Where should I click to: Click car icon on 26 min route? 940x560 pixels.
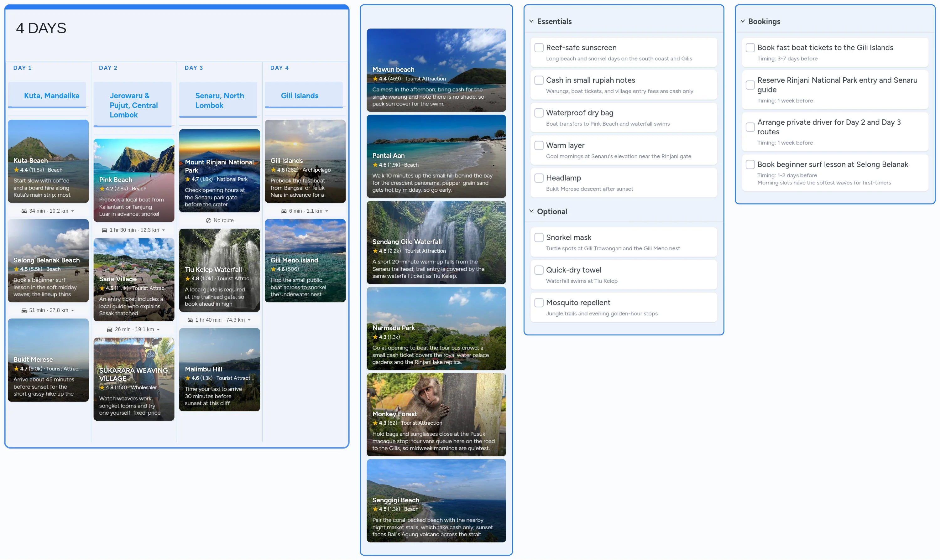[110, 329]
